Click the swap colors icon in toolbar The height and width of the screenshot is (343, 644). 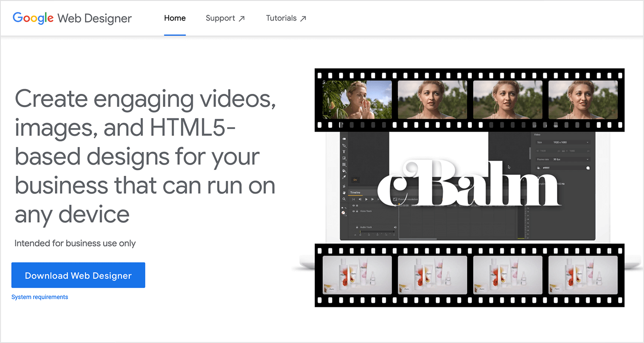[346, 208]
